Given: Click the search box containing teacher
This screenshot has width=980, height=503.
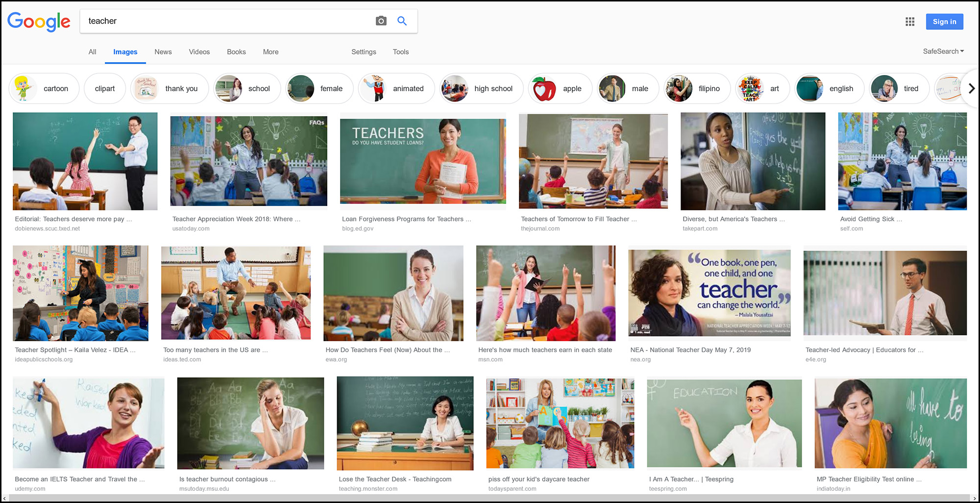Looking at the screenshot, I should point(225,21).
